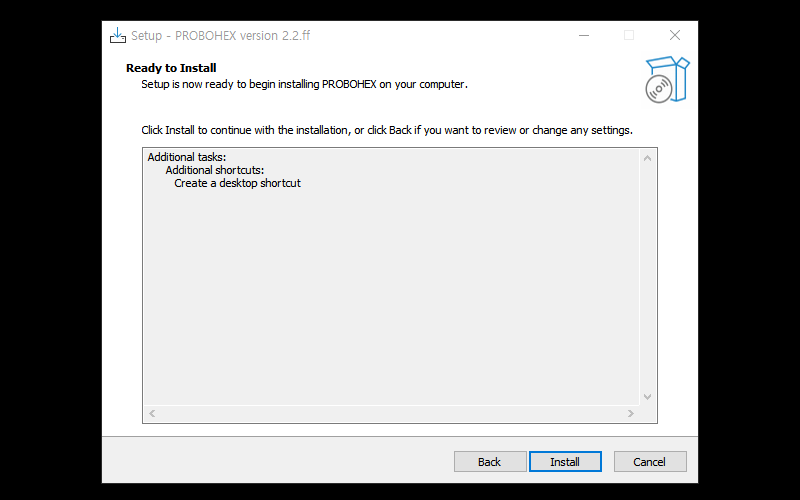The height and width of the screenshot is (500, 800).
Task: Select the 'Create a desktop shortcut' text line
Action: click(237, 183)
